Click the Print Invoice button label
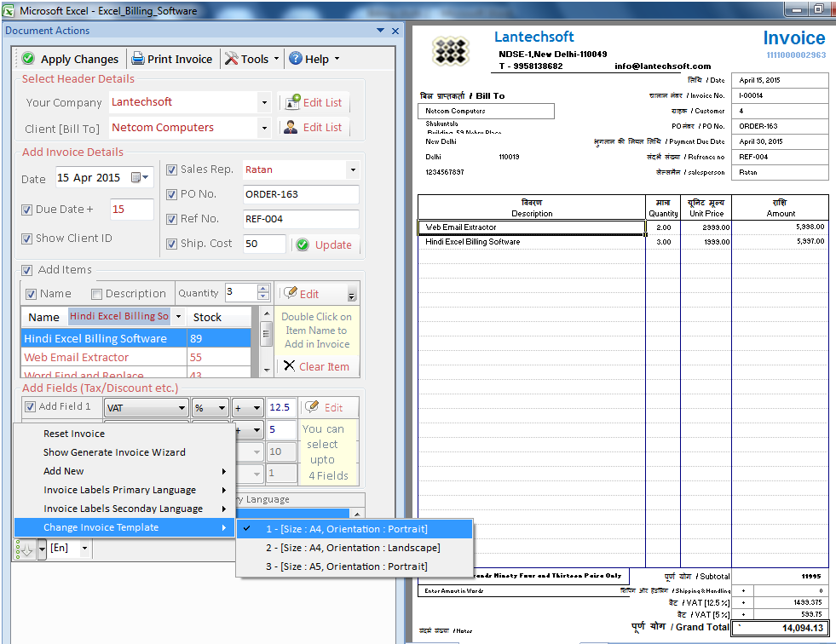836x644 pixels. pyautogui.click(x=180, y=59)
